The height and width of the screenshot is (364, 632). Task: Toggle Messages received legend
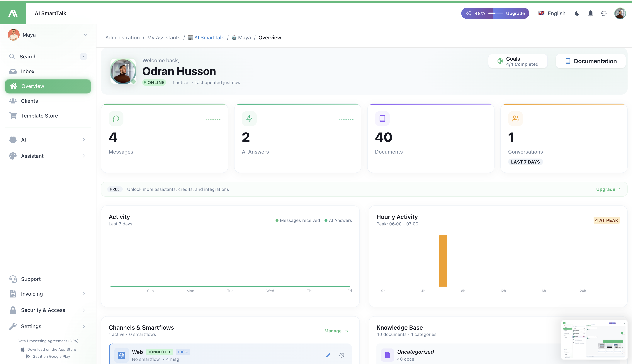298,220
